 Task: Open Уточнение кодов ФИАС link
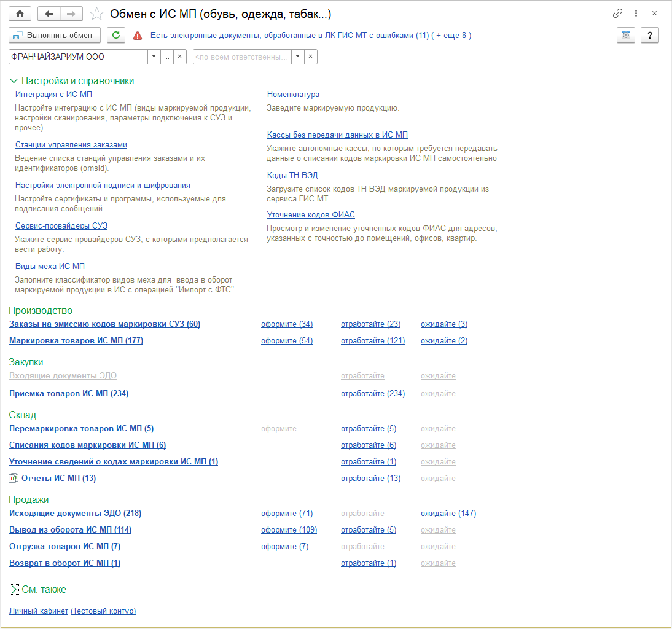click(x=311, y=214)
